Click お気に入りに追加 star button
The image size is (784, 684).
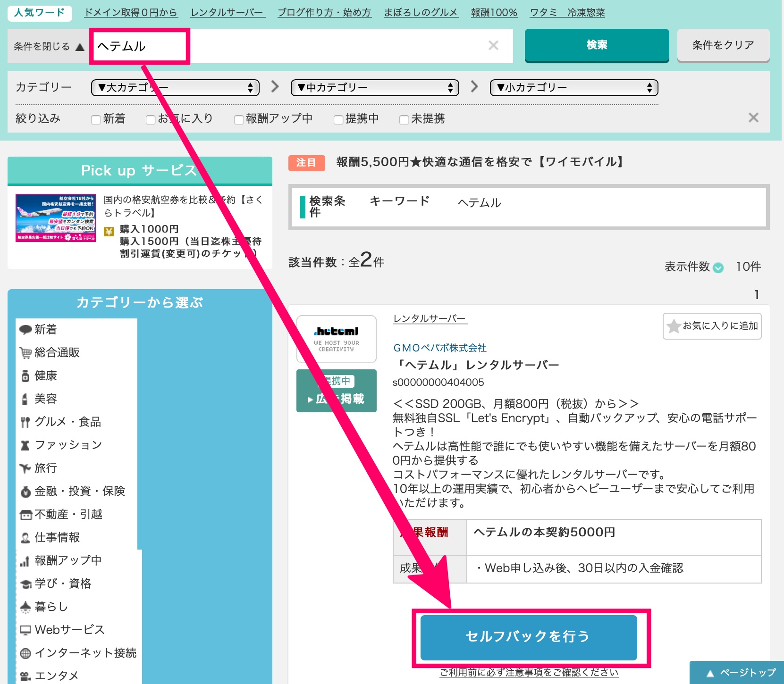coord(712,326)
